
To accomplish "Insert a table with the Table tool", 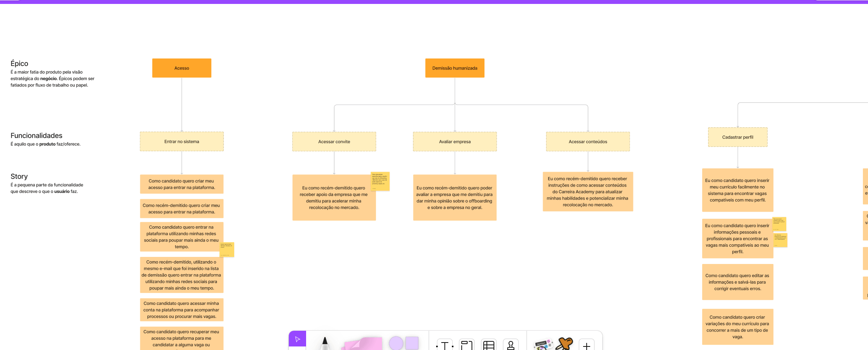I will click(x=489, y=345).
